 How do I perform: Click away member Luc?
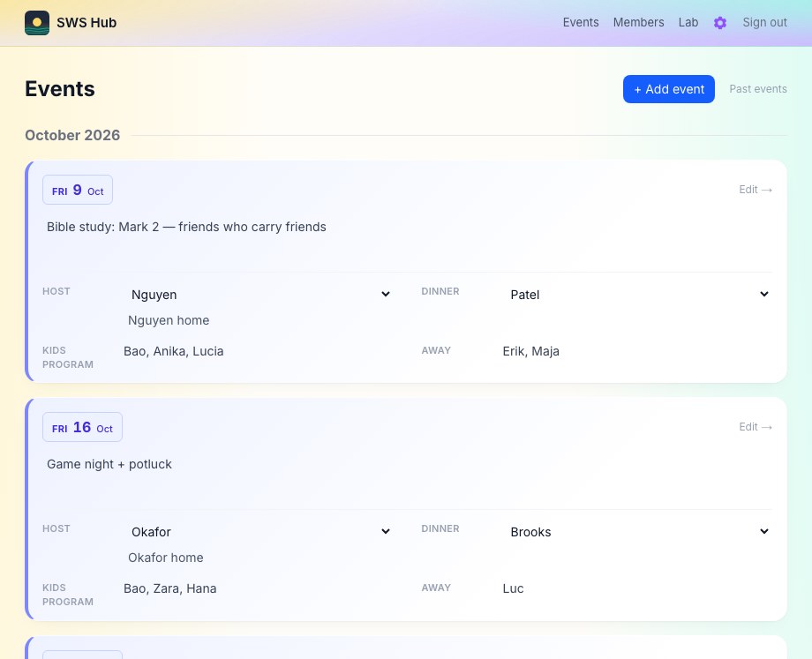[513, 588]
